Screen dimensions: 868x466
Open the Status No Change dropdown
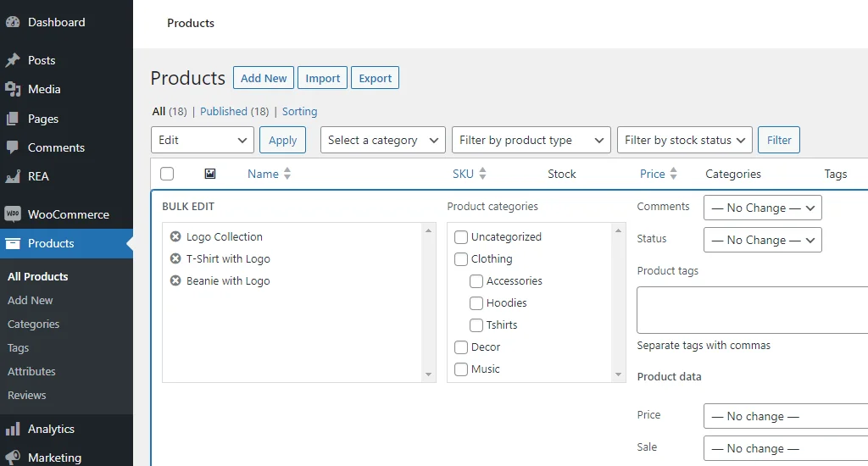coord(762,240)
